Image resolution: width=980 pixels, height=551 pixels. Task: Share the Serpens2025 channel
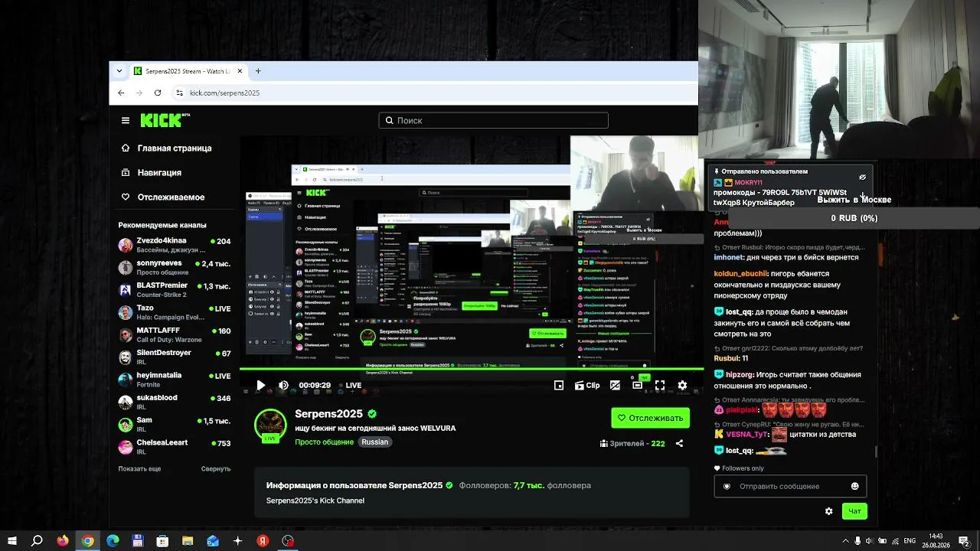point(679,443)
